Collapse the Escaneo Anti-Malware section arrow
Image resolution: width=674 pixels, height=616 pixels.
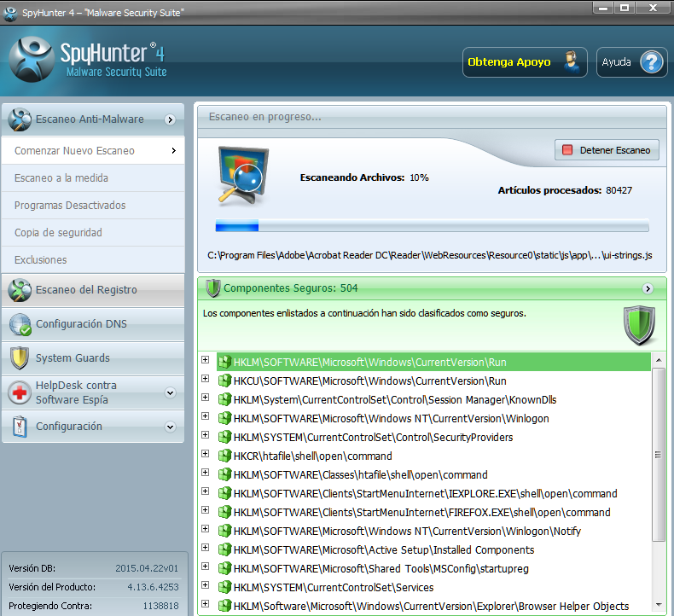click(170, 119)
